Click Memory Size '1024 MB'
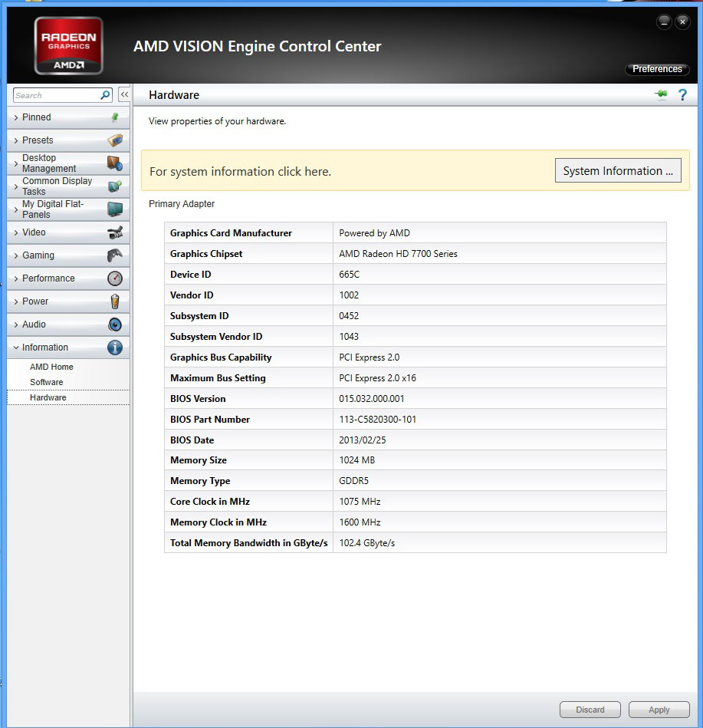 (x=356, y=460)
